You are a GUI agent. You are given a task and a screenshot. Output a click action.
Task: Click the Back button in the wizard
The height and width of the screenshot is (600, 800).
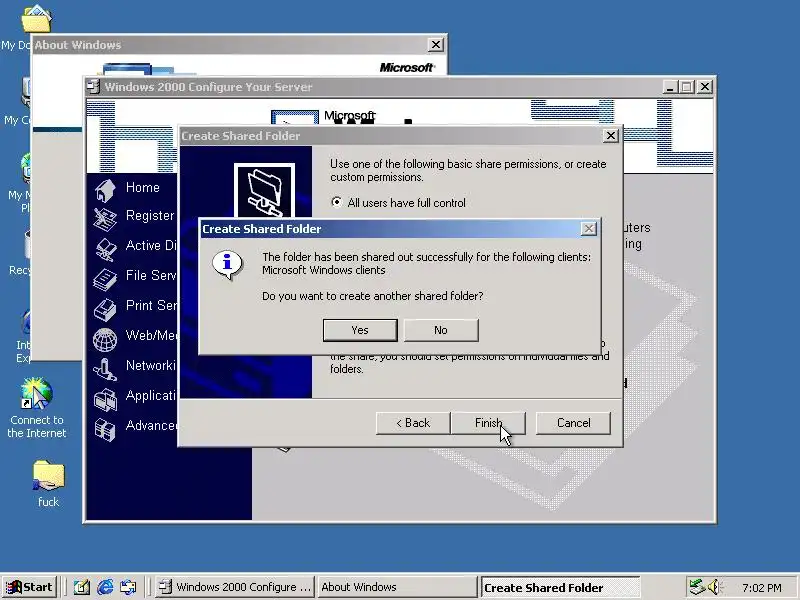tap(413, 423)
